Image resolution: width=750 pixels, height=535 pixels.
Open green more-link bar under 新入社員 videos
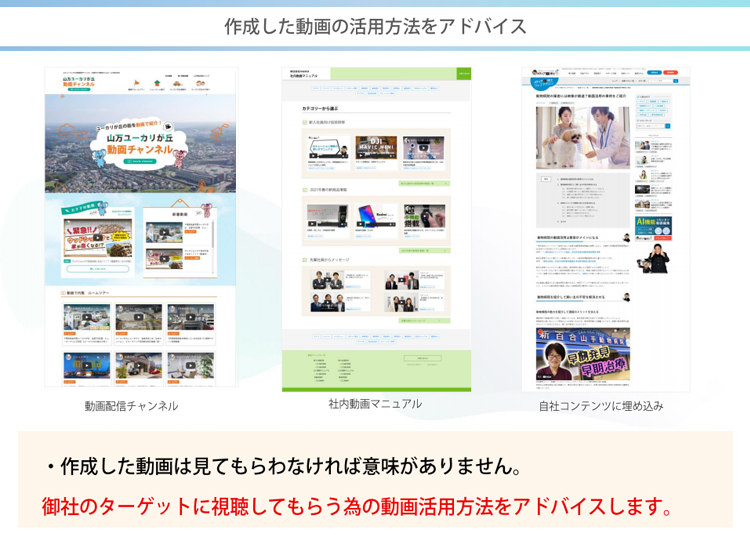pyautogui.click(x=424, y=183)
